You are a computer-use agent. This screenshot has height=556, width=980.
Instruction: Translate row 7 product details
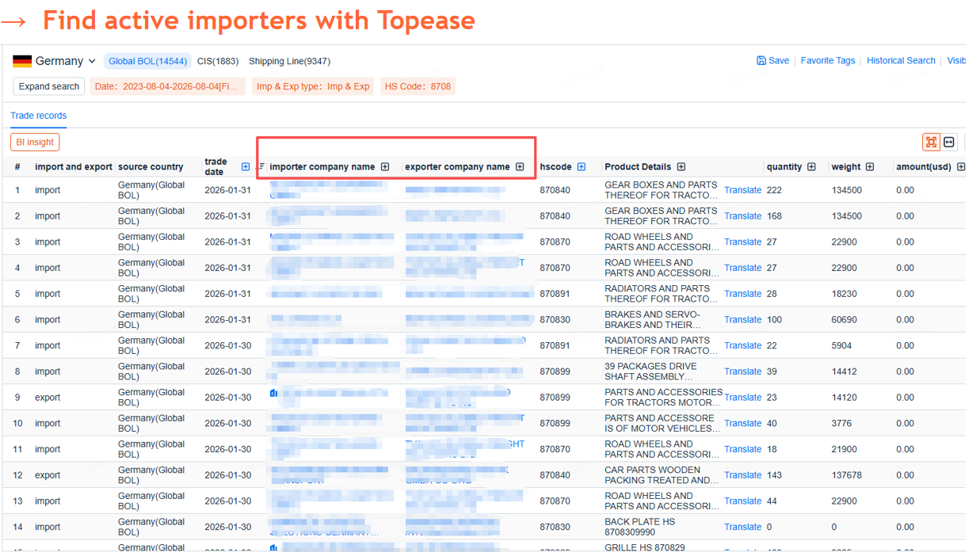click(x=742, y=345)
